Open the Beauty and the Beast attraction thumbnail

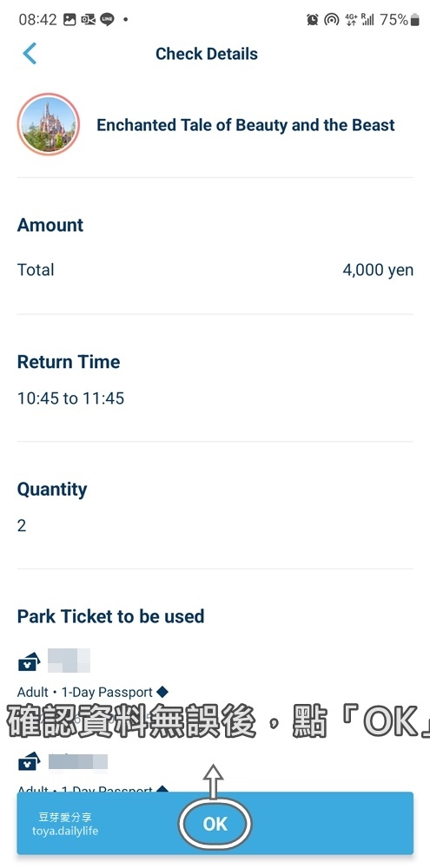coord(48,124)
